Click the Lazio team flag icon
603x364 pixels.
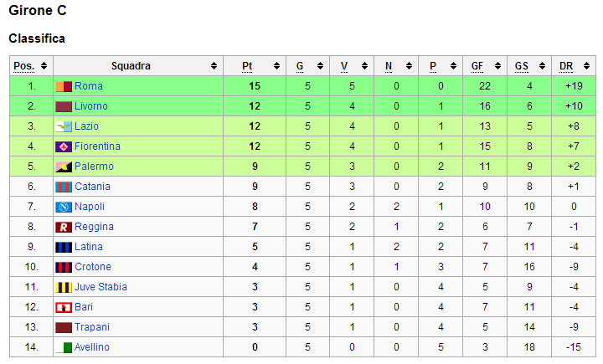[64, 126]
